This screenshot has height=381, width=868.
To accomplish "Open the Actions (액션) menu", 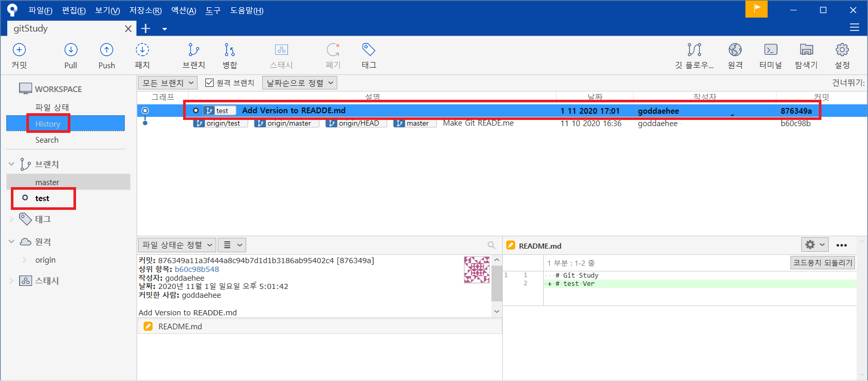I will tap(184, 10).
